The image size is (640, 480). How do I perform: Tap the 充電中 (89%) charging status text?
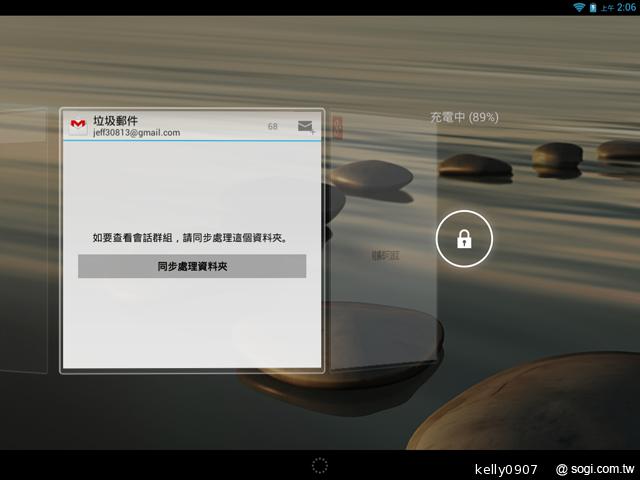464,118
